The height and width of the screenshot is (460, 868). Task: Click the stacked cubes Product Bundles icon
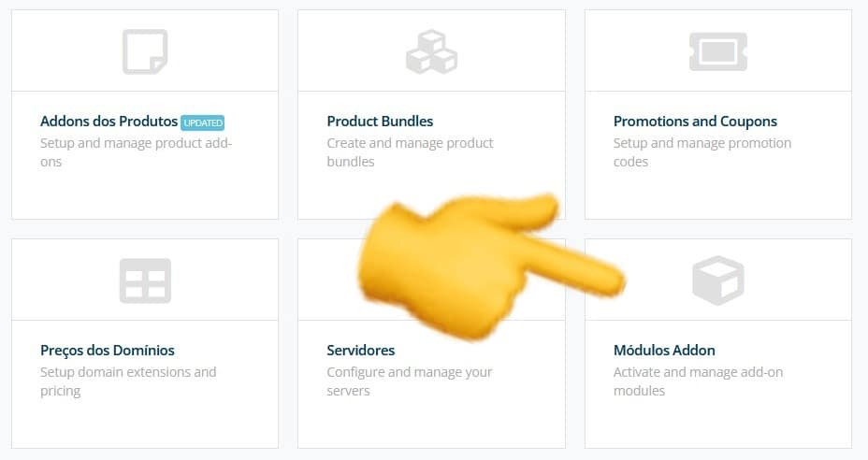pyautogui.click(x=431, y=51)
